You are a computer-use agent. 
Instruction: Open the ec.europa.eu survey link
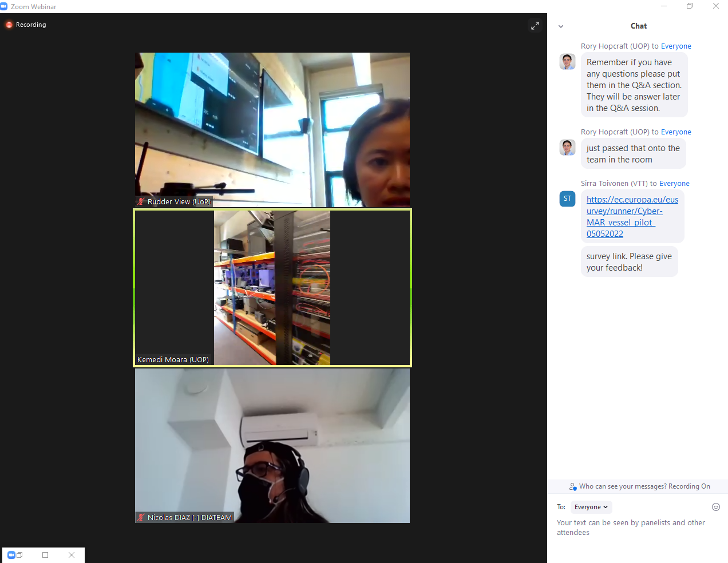pos(632,217)
